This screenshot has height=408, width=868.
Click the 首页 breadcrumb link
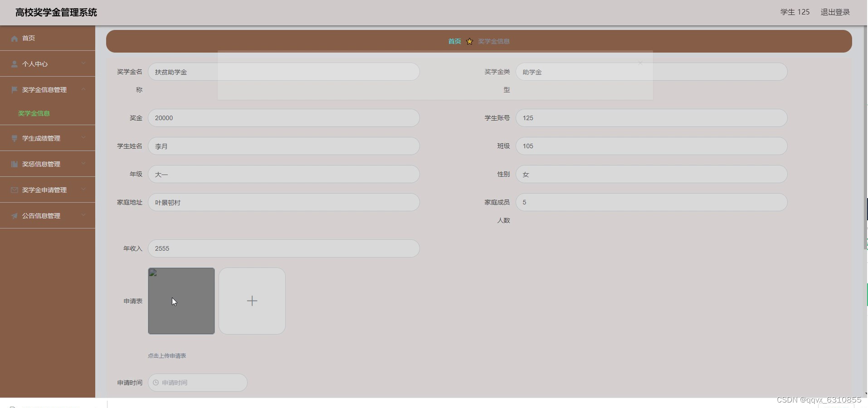(x=454, y=41)
